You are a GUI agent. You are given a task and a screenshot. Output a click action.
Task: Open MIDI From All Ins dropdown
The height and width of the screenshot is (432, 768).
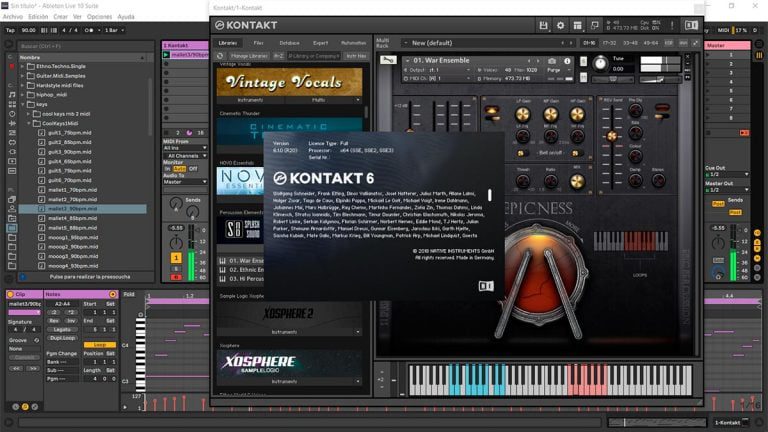tap(185, 147)
